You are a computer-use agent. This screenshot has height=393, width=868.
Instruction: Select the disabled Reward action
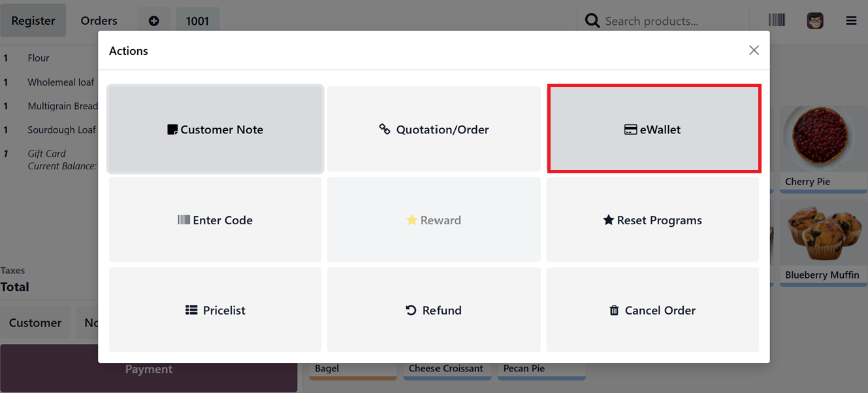(434, 220)
